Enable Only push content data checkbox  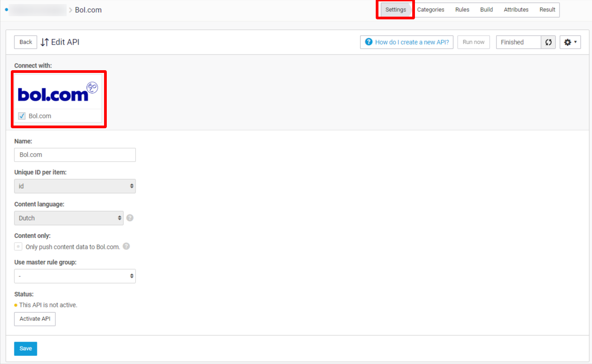tap(18, 247)
